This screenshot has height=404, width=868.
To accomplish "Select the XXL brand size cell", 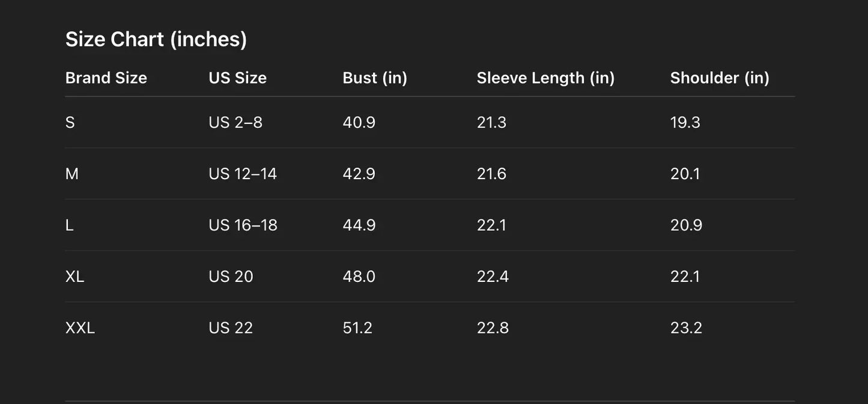I will 80,328.
